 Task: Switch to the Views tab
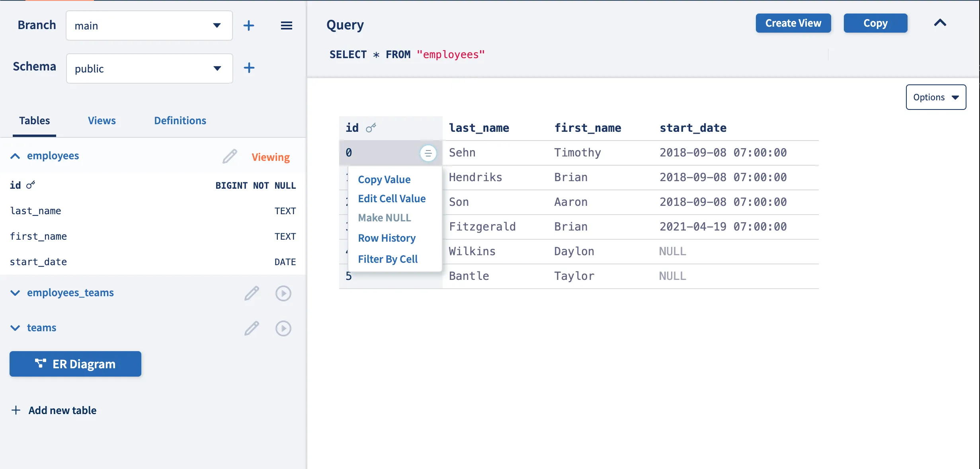pyautogui.click(x=102, y=121)
